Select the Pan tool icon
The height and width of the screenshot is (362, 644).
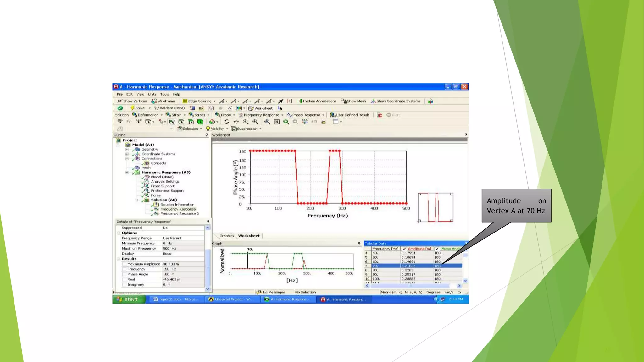point(236,122)
